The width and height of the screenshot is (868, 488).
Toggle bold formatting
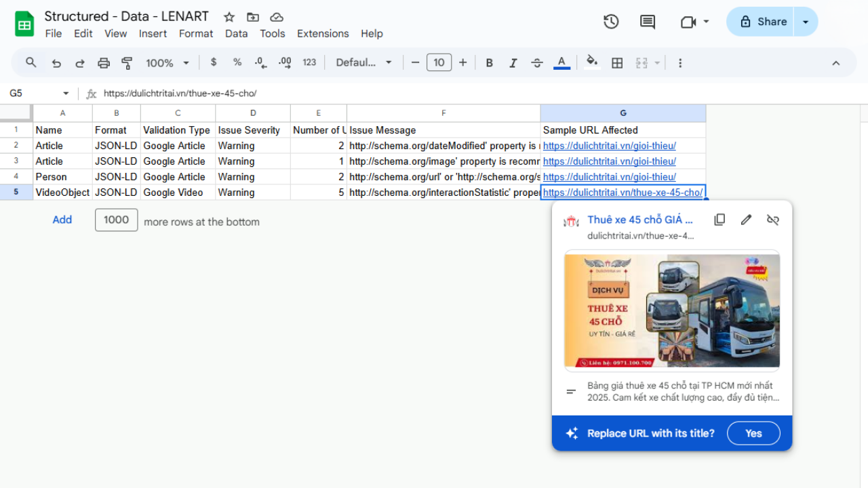point(489,63)
